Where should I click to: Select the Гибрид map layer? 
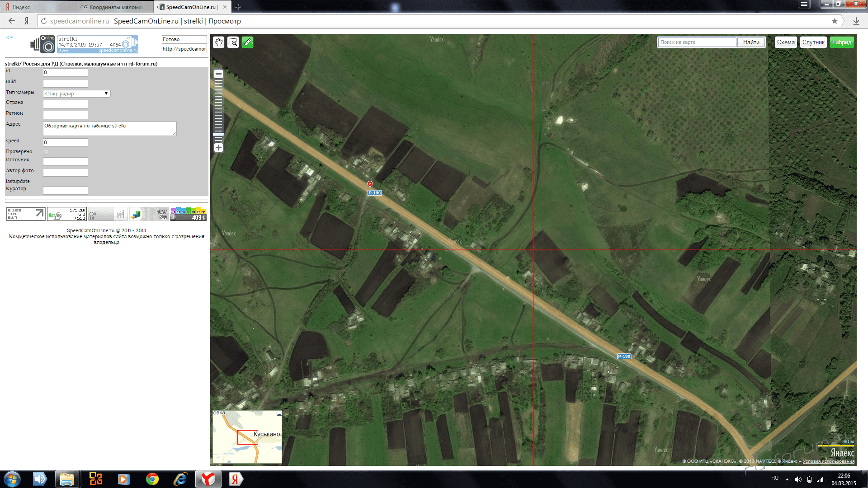click(842, 42)
